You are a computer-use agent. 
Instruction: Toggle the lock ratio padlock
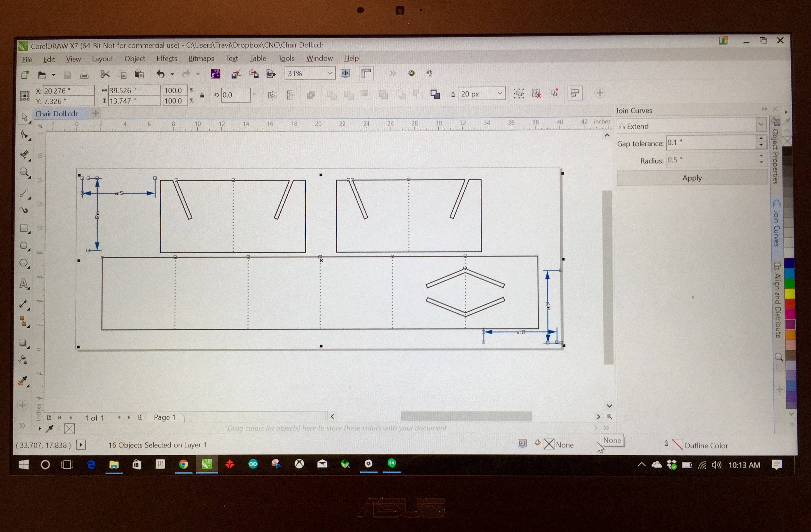(202, 95)
